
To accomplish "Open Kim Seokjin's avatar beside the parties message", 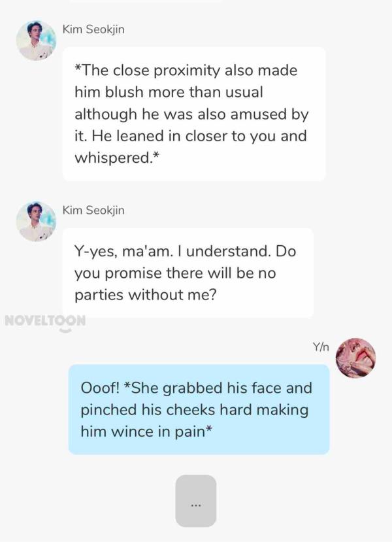I will tap(36, 222).
